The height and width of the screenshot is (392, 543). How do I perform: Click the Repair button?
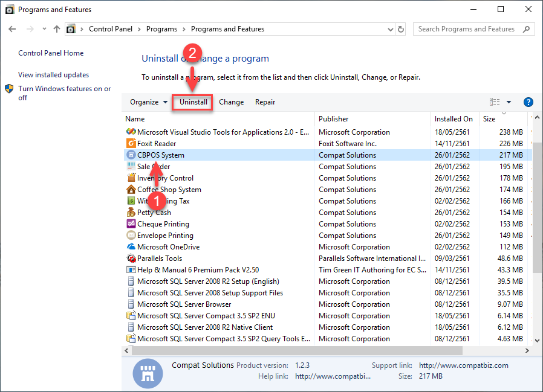click(265, 102)
